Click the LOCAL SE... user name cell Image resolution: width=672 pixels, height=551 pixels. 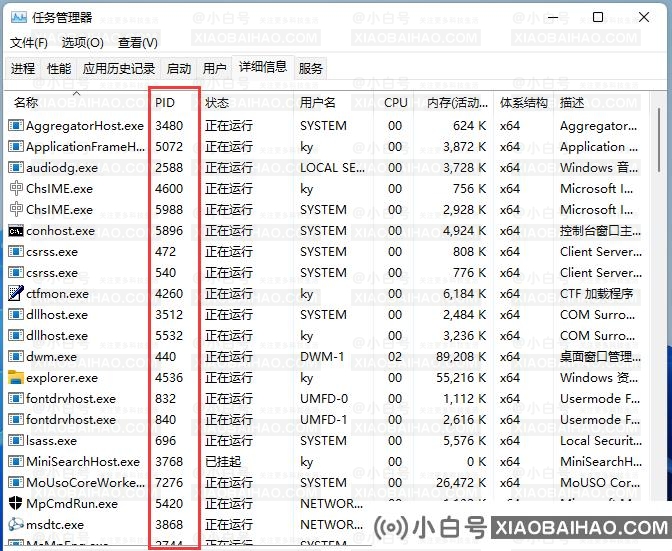[333, 168]
